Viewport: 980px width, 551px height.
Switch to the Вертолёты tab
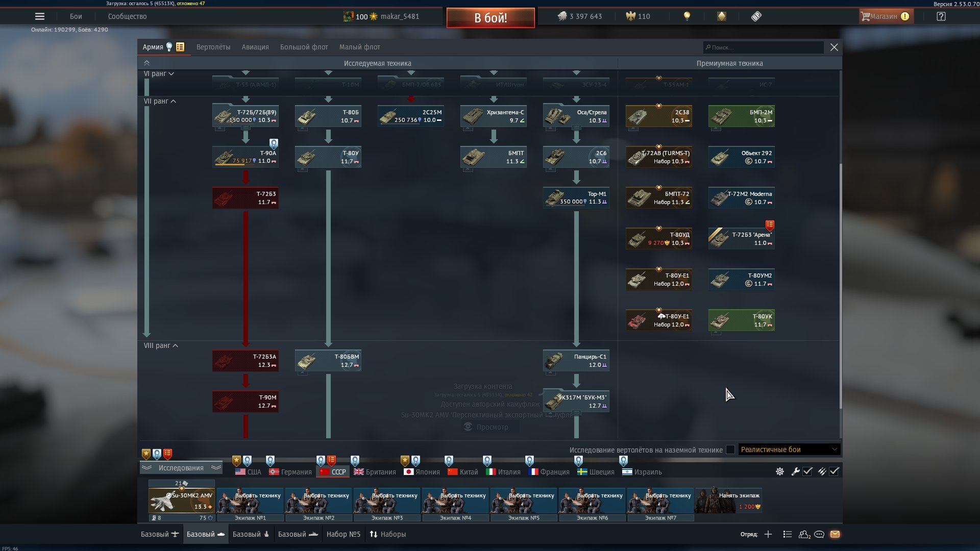[x=213, y=47]
